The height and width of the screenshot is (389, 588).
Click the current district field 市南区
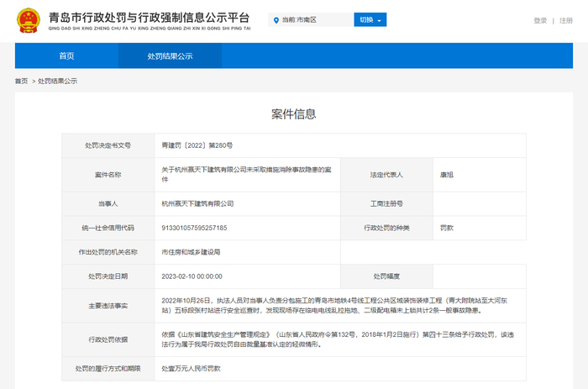[311, 20]
